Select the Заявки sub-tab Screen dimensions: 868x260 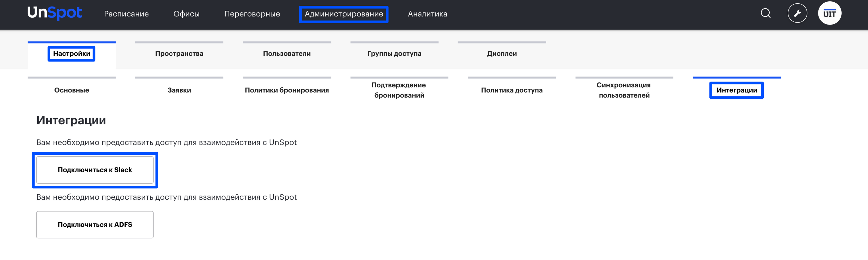pyautogui.click(x=179, y=90)
